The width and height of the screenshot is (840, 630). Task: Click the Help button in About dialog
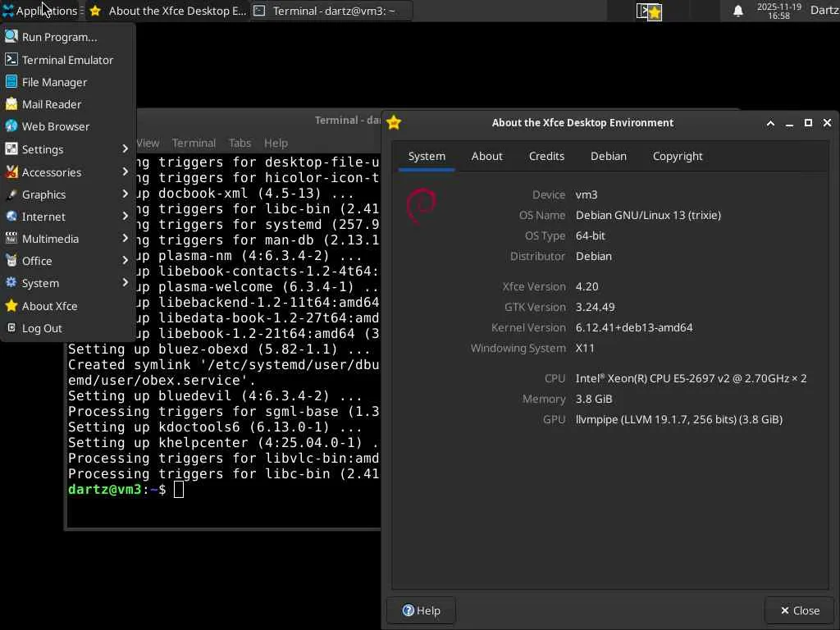coord(421,610)
